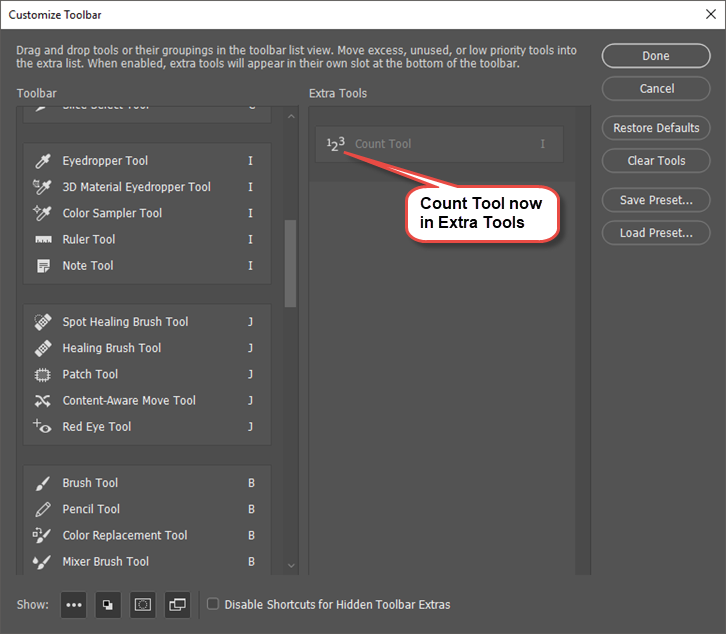Select the 'Note Tool' label
This screenshot has height=634, width=726.
pyautogui.click(x=88, y=266)
